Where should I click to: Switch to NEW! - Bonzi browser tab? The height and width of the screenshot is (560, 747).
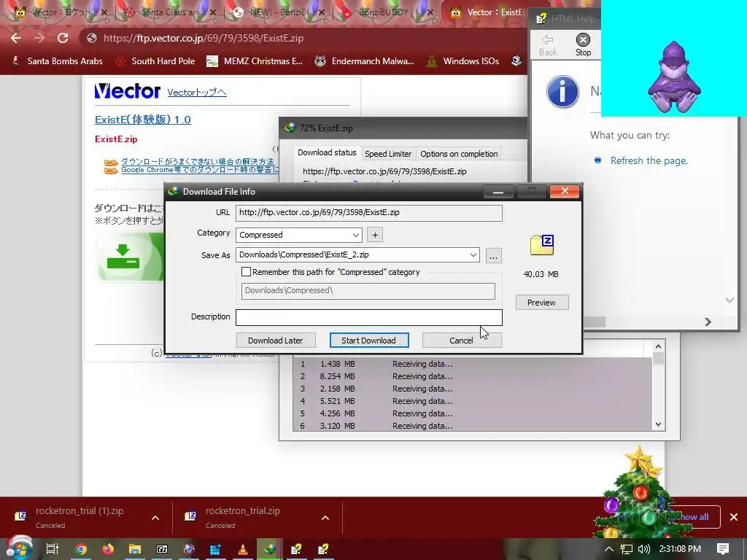279,12
